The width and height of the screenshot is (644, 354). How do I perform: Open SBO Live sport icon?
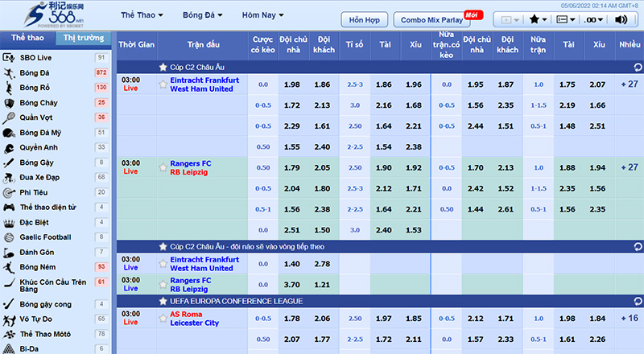click(9, 57)
